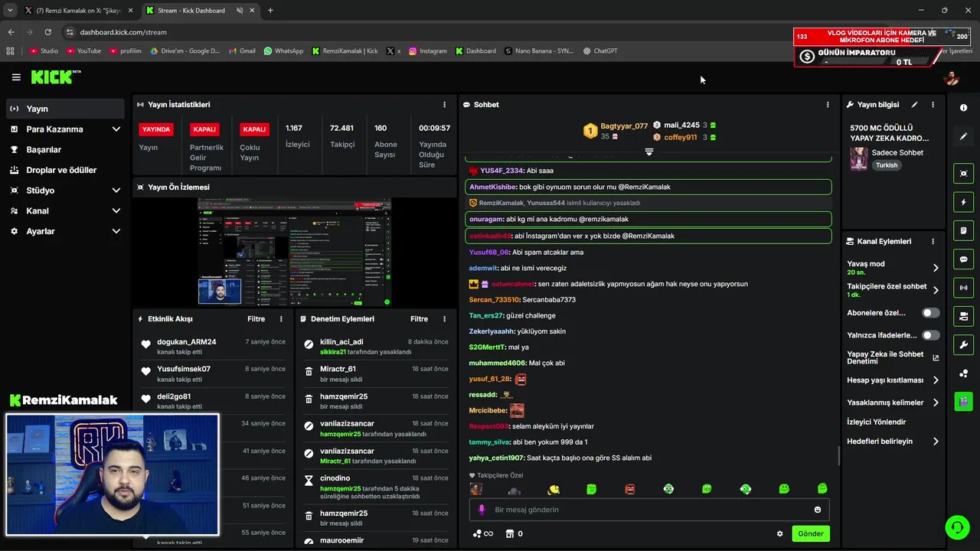Image resolution: width=980 pixels, height=551 pixels.
Task: Edit stream info with Yayın bilgisi pencil
Action: 914,105
